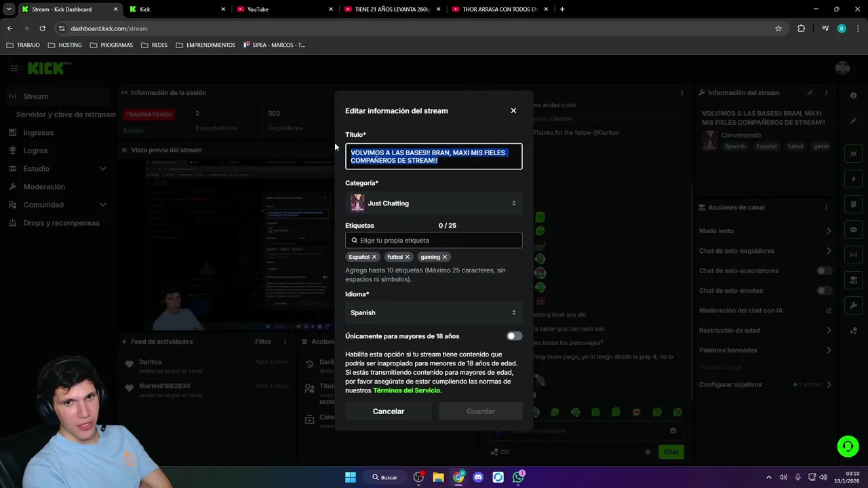Open WhatsApp from the taskbar
Screen dimensions: 868x488
[x=518, y=477]
